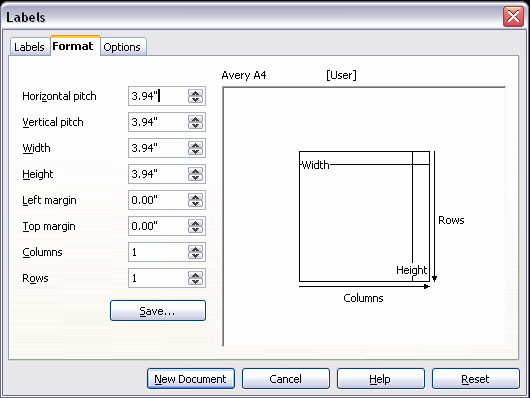Increase Top margin with up arrow
Viewport: 530px width, 398px height.
tap(195, 223)
